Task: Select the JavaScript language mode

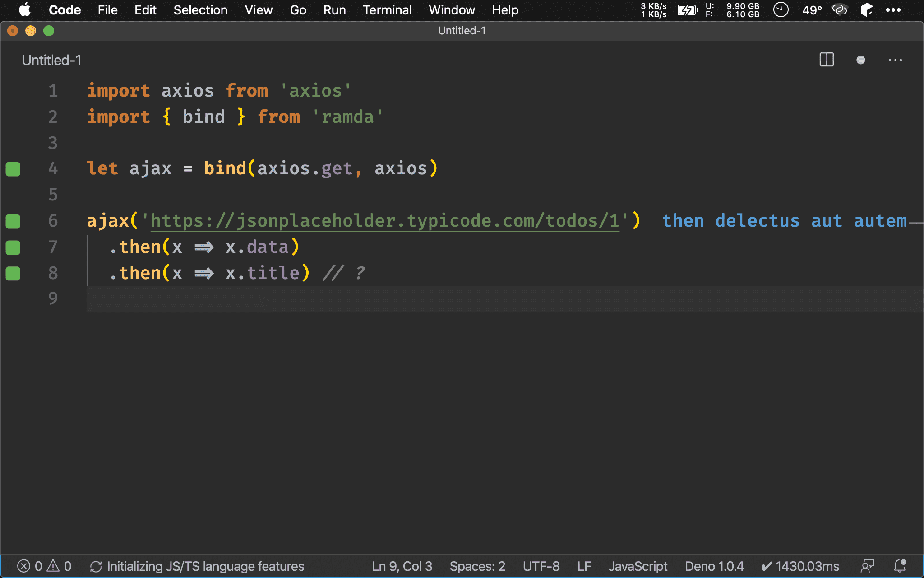Action: tap(638, 566)
